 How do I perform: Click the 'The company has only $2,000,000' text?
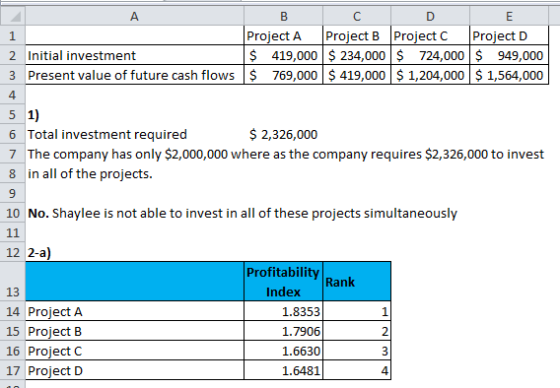pyautogui.click(x=286, y=154)
